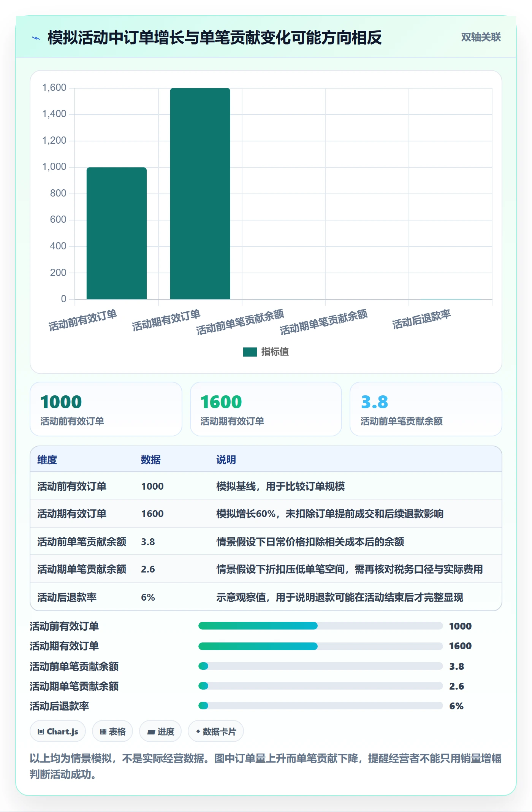The width and height of the screenshot is (532, 812).
Task: Click the square icon in Chart.js chip
Action: coord(41,732)
